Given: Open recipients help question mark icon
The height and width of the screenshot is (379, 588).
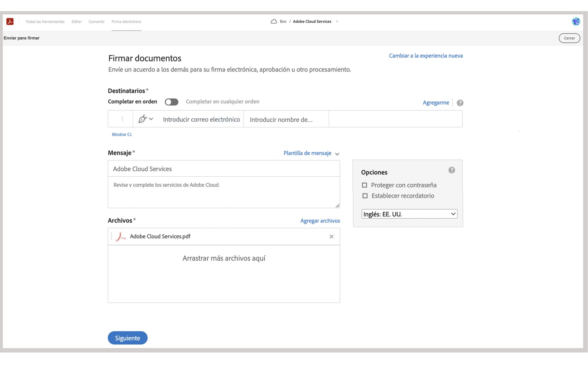Looking at the screenshot, I should click(460, 103).
